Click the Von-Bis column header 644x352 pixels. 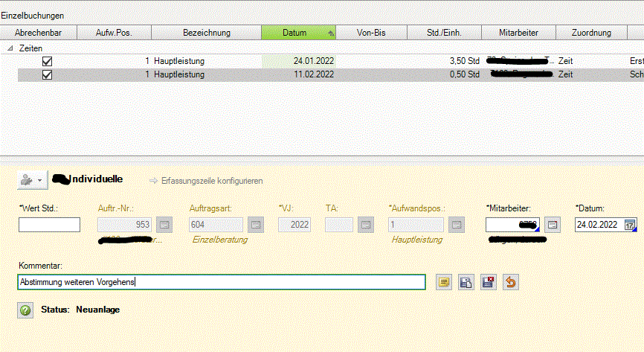(371, 33)
